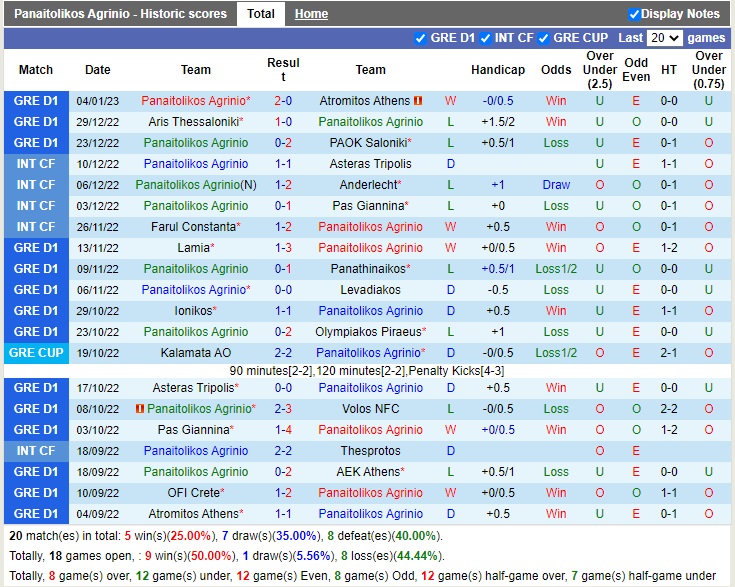Toggle the Display Notes checkbox

(634, 14)
